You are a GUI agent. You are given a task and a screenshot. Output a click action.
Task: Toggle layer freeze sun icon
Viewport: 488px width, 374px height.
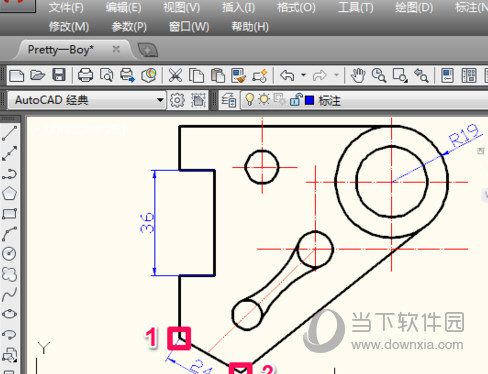pyautogui.click(x=264, y=99)
